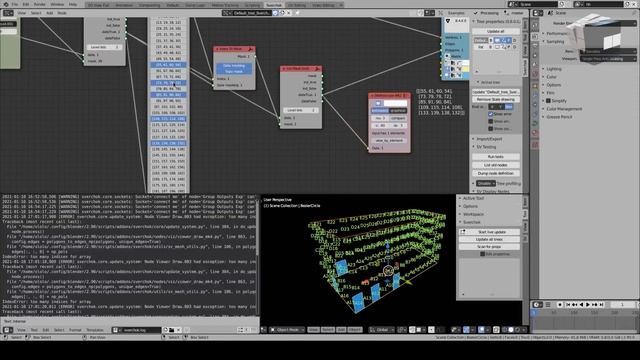This screenshot has height=360, width=640.
Task: Toggle Simplify checkbox in render properties
Action: pyautogui.click(x=548, y=100)
